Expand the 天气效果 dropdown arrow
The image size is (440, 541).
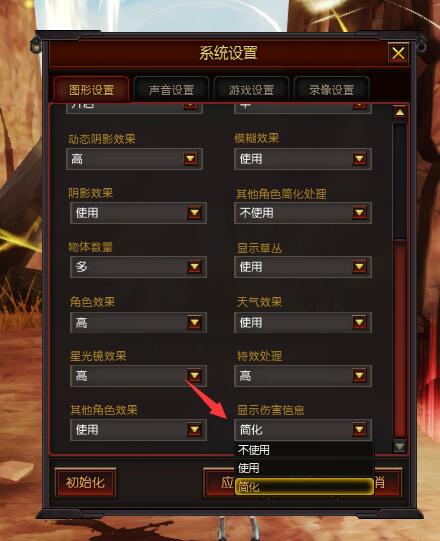tap(359, 322)
